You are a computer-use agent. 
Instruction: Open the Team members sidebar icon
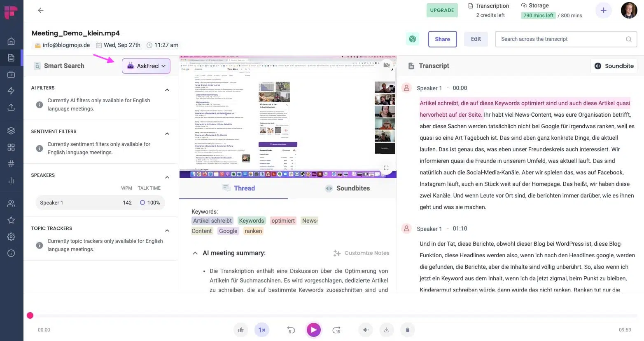[11, 204]
